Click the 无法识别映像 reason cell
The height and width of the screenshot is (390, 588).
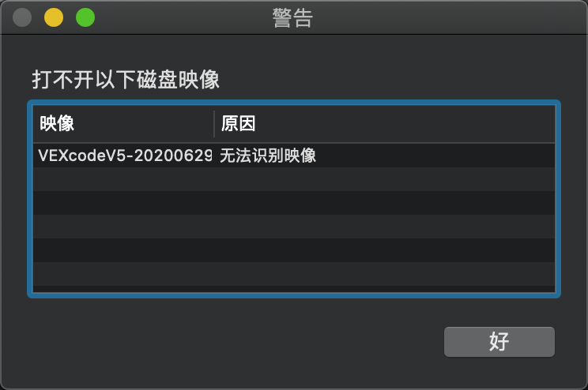(x=268, y=156)
